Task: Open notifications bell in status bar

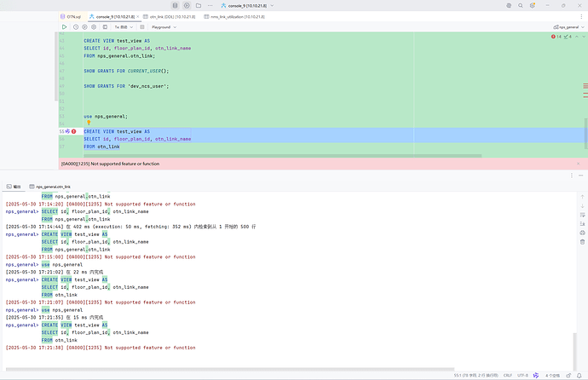Action: (579, 375)
